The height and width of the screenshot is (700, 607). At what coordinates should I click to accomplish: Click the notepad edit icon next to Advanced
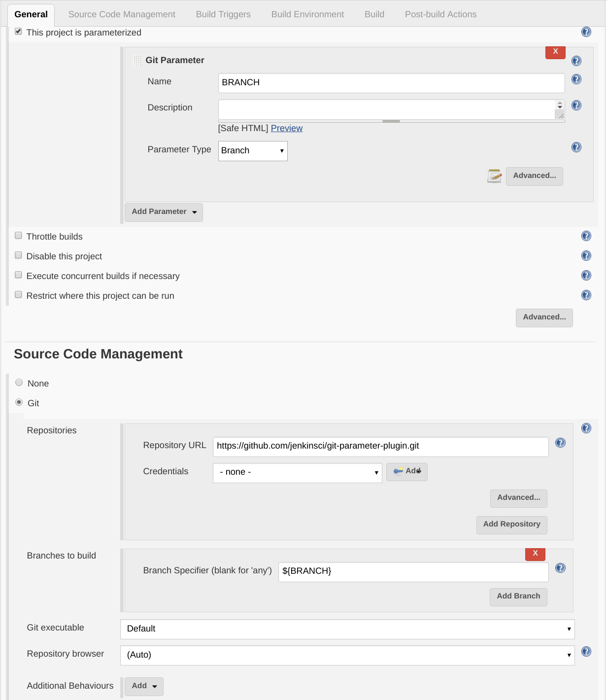point(494,175)
